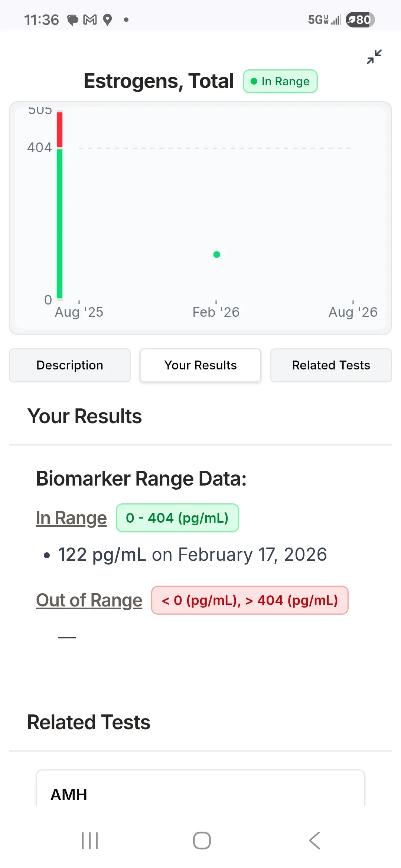Screen dimensions: 401x868
Task: Tap the Android back navigation icon
Action: pyautogui.click(x=314, y=840)
